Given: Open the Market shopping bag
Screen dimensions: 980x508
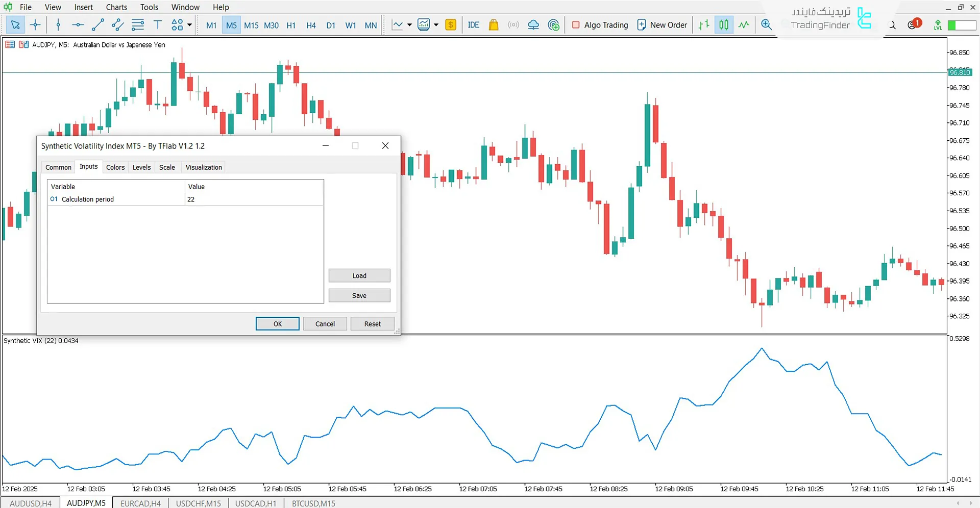Looking at the screenshot, I should click(493, 24).
